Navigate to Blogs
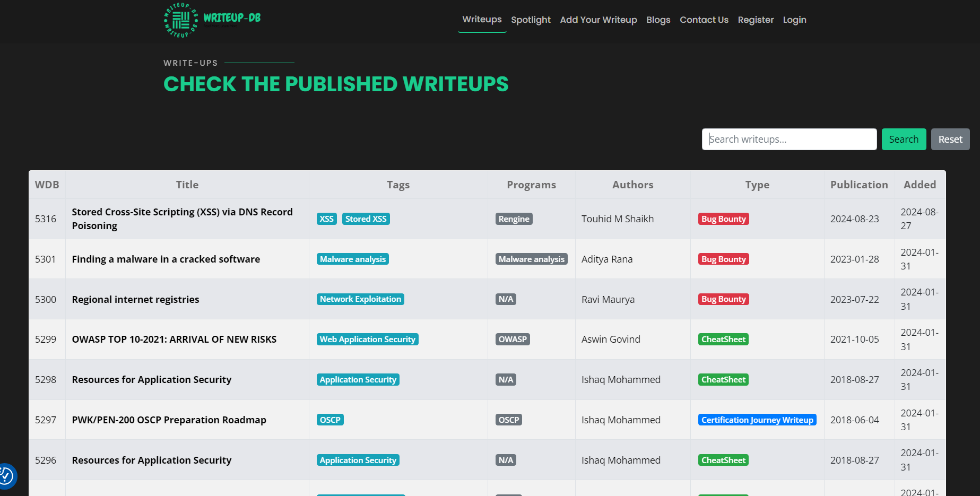 (658, 20)
